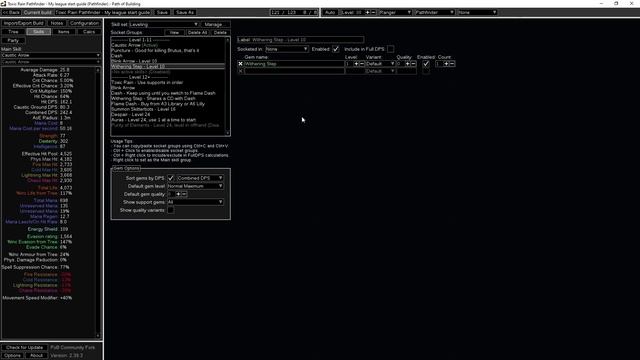
Task: Select the Caustic Arrow (Active) socket group
Action: tap(168, 45)
